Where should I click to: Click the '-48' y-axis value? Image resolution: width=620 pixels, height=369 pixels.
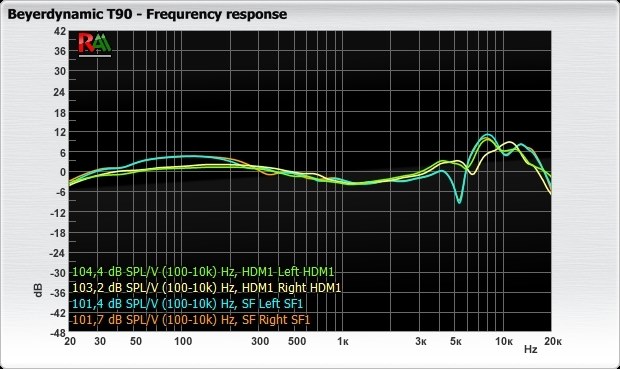click(x=58, y=333)
